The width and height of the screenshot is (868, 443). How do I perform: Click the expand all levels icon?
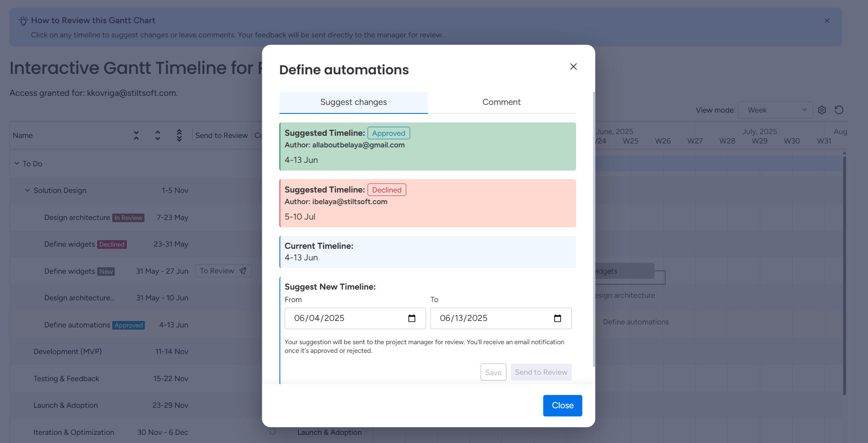coord(179,135)
